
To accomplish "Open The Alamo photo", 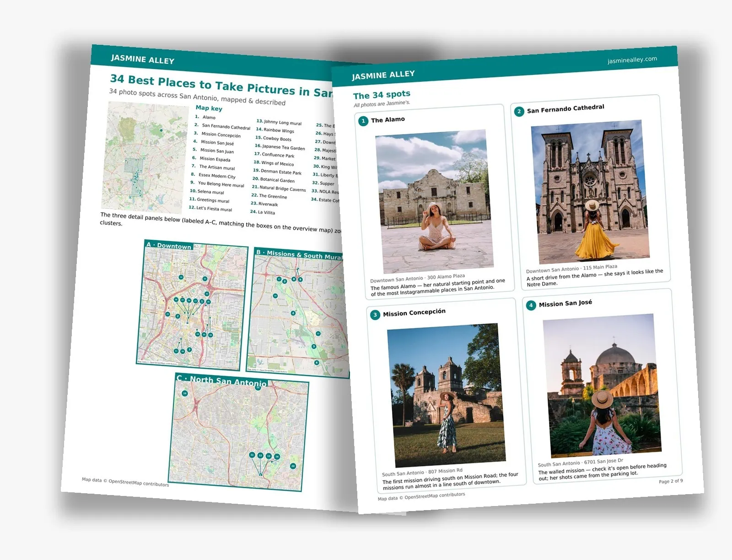I will (434, 201).
